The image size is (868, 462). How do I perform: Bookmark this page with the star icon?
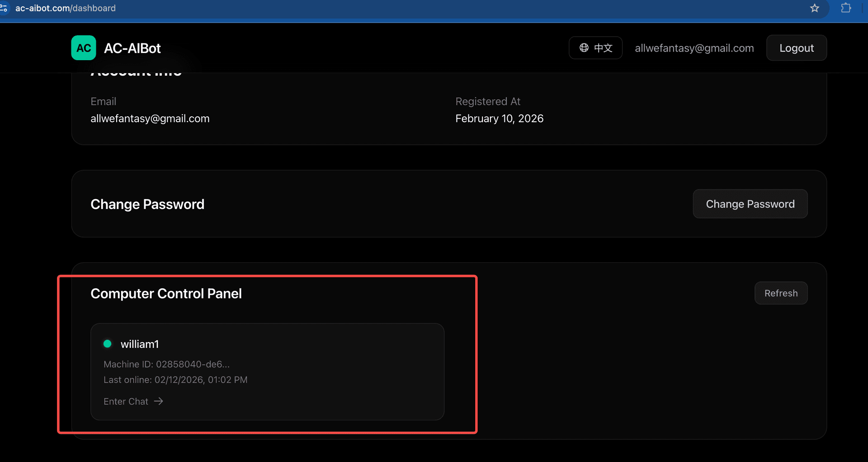tap(814, 8)
